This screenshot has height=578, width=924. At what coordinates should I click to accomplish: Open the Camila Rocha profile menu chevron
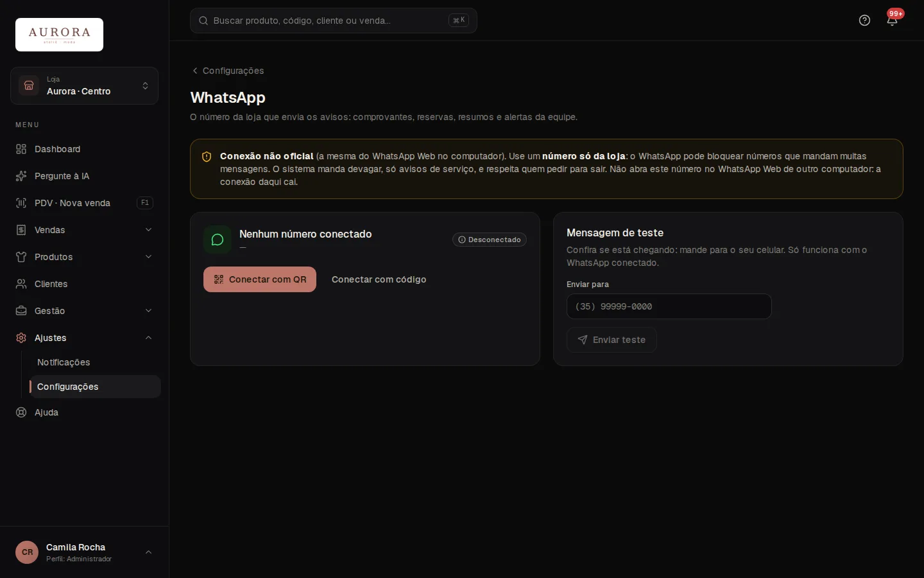coord(148,552)
